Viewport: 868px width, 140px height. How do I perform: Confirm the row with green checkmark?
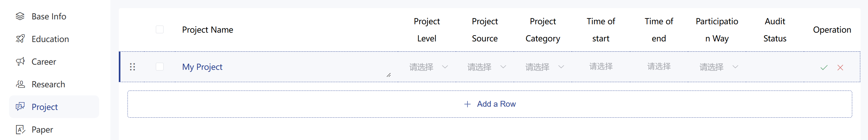(824, 67)
